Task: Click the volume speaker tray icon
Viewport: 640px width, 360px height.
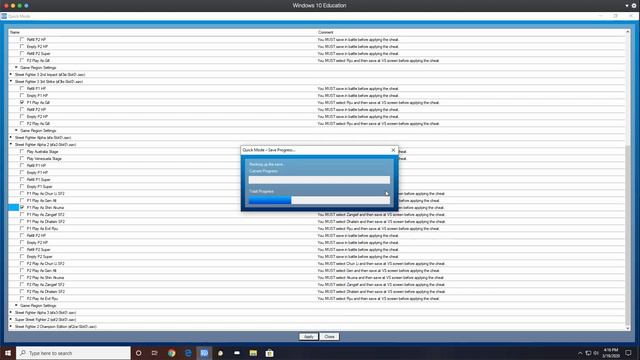Action: point(596,353)
